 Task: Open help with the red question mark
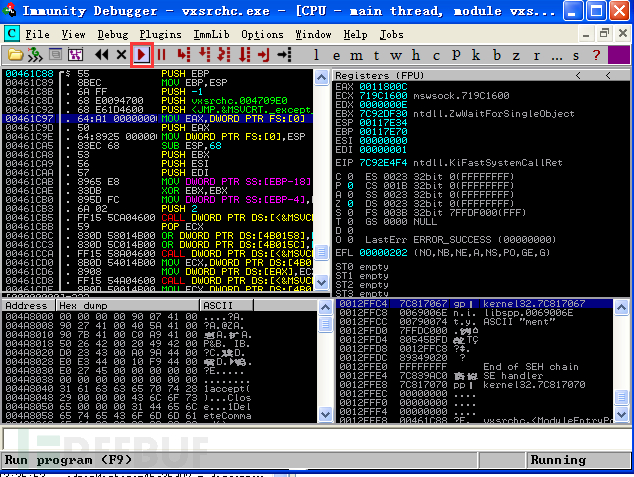[596, 55]
